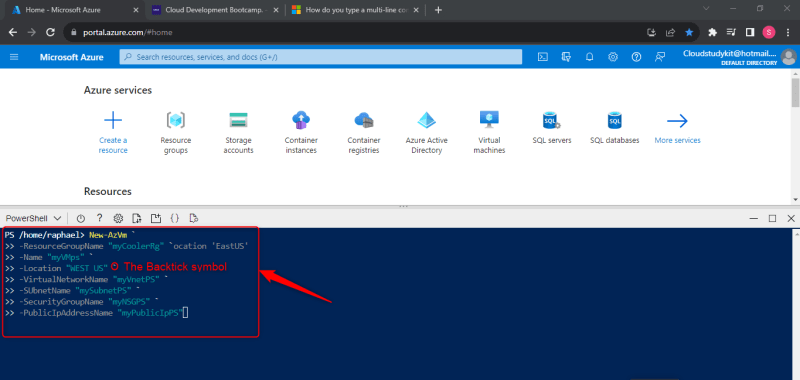Screen dimensions: 800x380
Task: Click the Cloud Shell terminal scrollbar
Action: pos(795,304)
